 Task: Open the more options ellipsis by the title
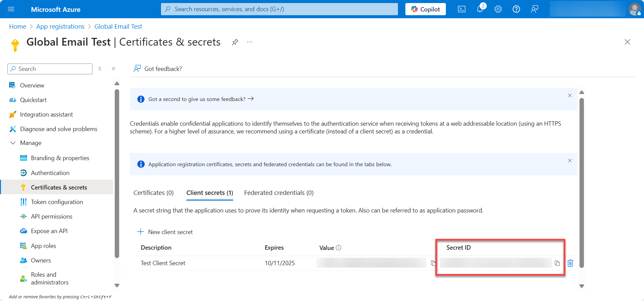tap(250, 42)
